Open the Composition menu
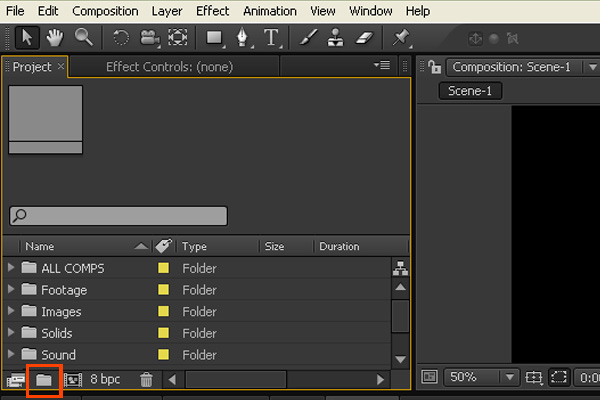The height and width of the screenshot is (400, 600). point(105,11)
